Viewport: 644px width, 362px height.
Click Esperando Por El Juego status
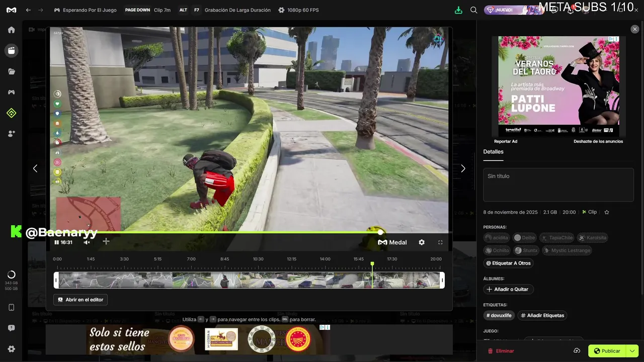coord(85,10)
